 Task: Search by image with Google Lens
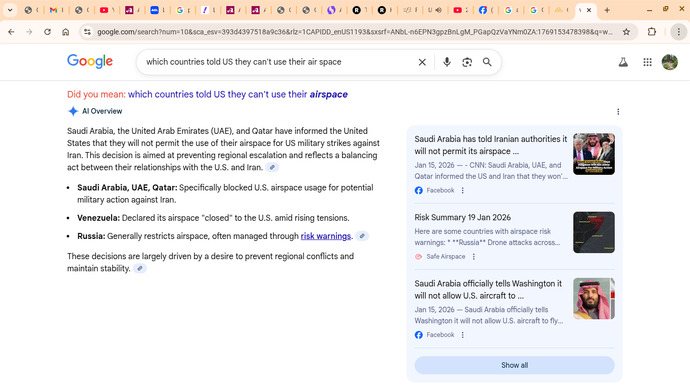467,62
